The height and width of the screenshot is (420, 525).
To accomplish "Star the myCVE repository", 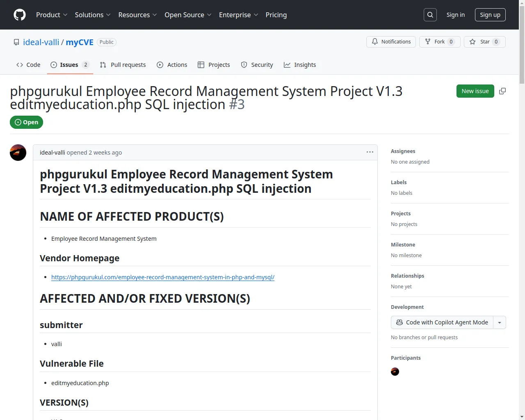I will (x=485, y=42).
